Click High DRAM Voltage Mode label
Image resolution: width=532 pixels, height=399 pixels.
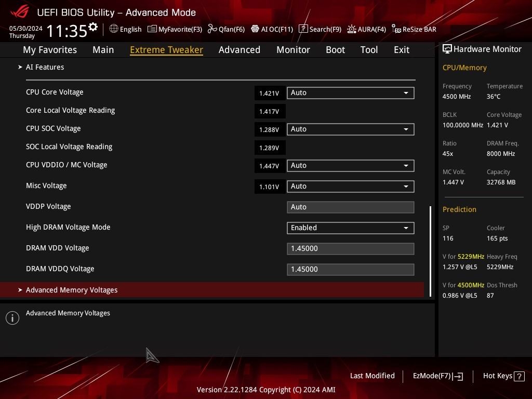point(68,228)
